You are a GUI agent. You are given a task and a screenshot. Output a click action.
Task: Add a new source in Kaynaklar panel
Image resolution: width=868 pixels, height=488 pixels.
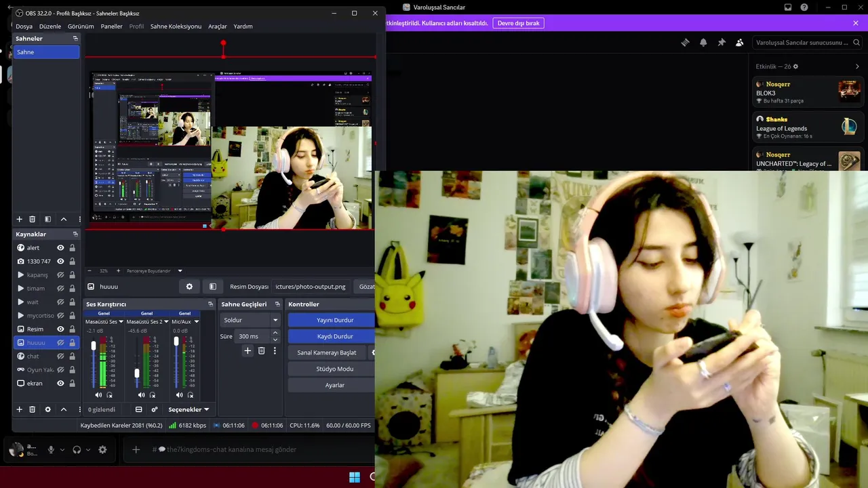[x=19, y=409]
